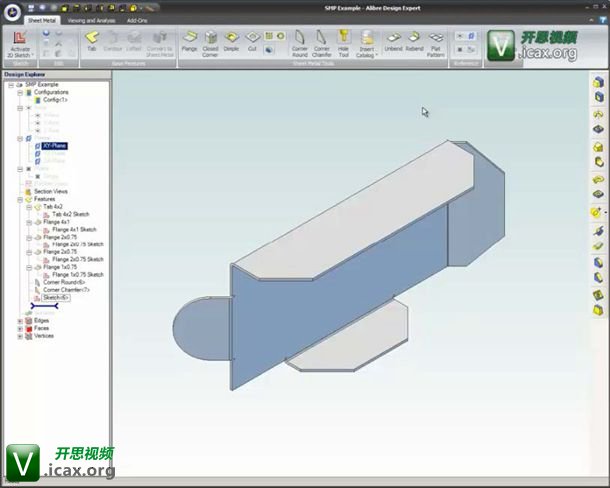Collapse the Features tree node
Image resolution: width=610 pixels, height=488 pixels.
[20, 199]
